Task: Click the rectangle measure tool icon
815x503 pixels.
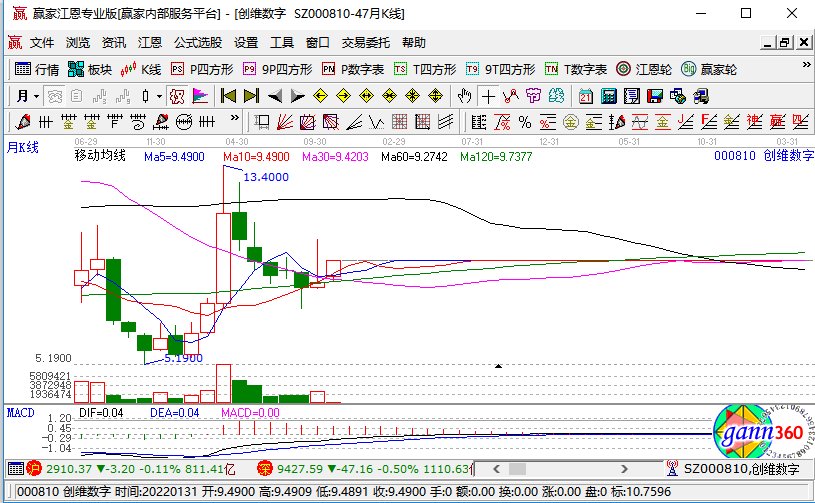Action: coord(261,122)
